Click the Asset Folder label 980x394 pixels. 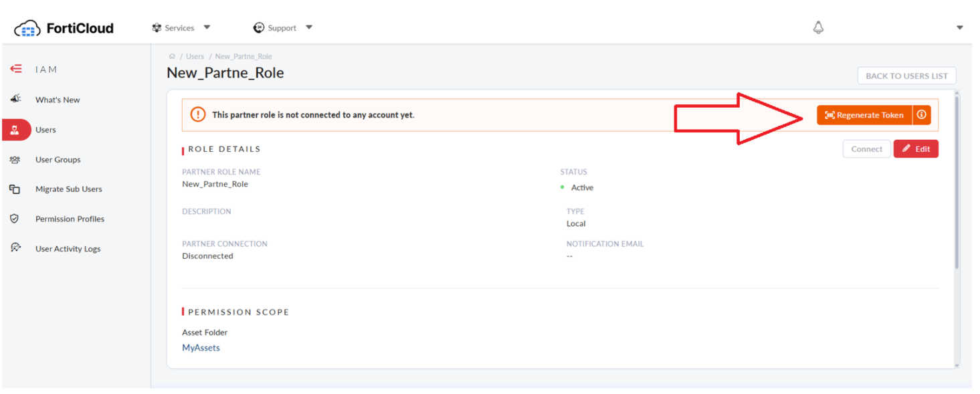tap(205, 332)
